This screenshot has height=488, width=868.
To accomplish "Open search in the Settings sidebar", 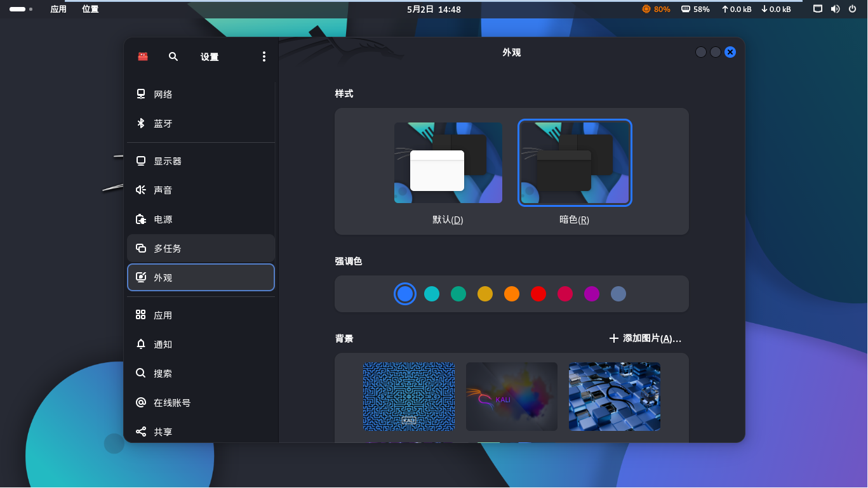I will (x=173, y=56).
